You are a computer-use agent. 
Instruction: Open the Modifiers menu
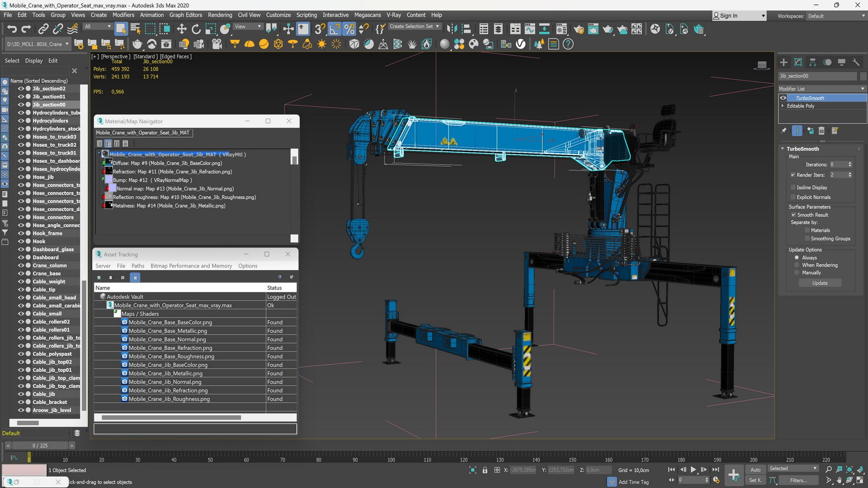123,15
